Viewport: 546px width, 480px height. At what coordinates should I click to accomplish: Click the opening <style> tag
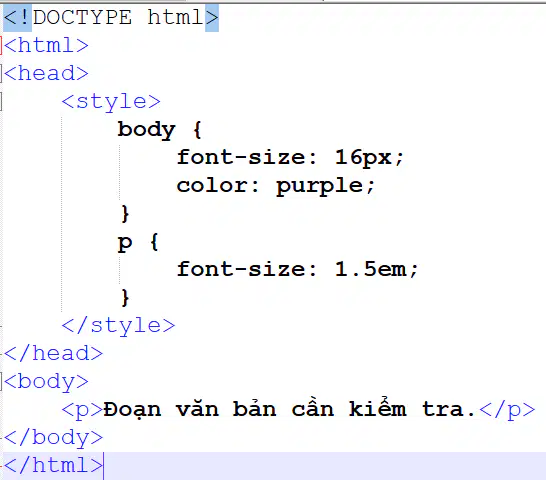pos(111,102)
